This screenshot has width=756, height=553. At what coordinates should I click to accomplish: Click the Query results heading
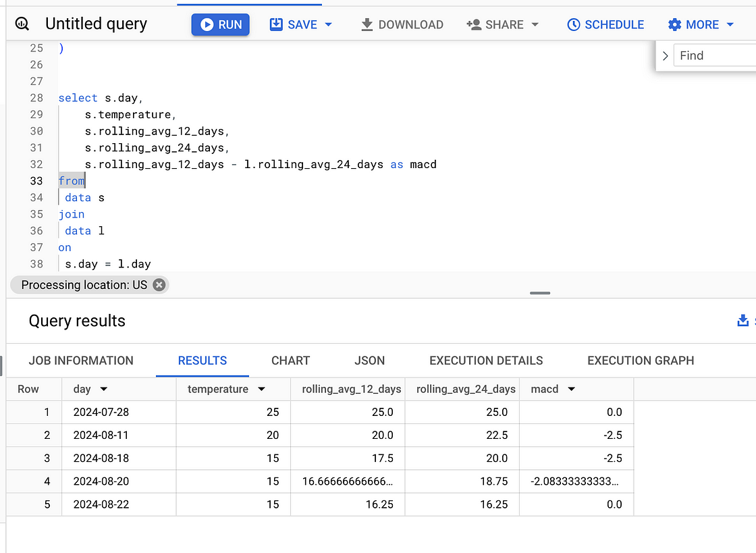[x=77, y=321]
